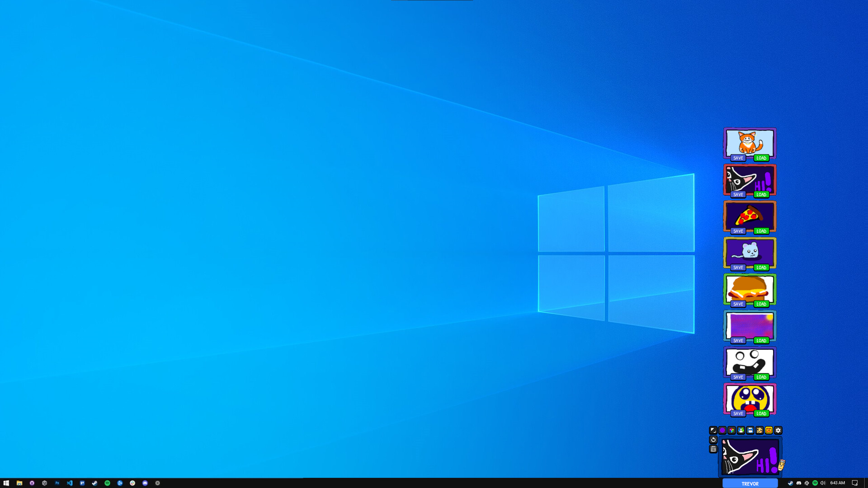Image resolution: width=868 pixels, height=488 pixels.
Task: Open the purple brush color swatch
Action: 722,430
